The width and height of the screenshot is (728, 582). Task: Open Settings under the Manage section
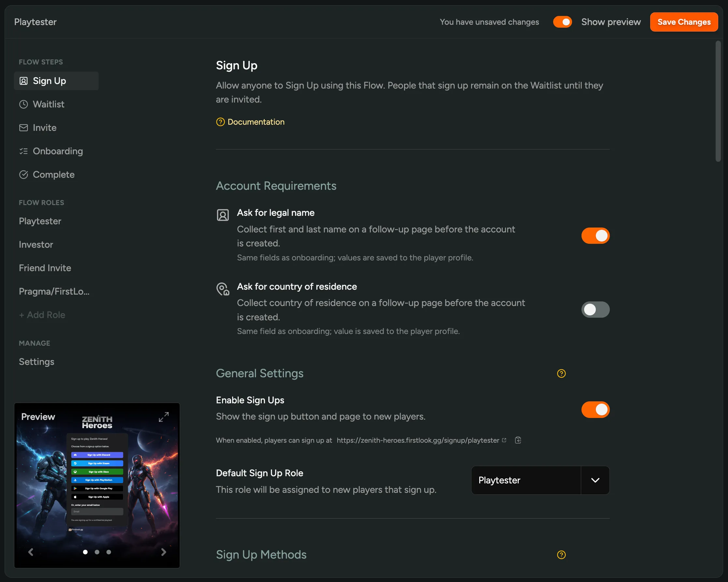(x=36, y=362)
